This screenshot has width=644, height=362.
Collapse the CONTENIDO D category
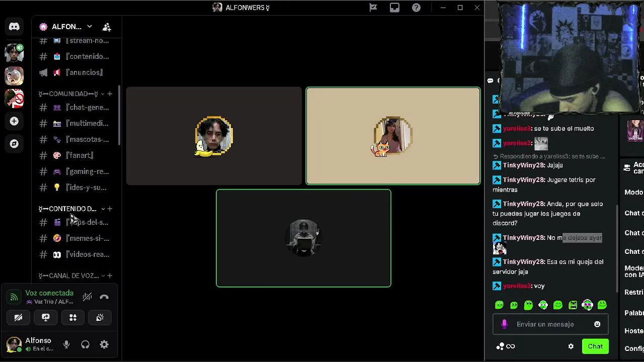pyautogui.click(x=71, y=209)
